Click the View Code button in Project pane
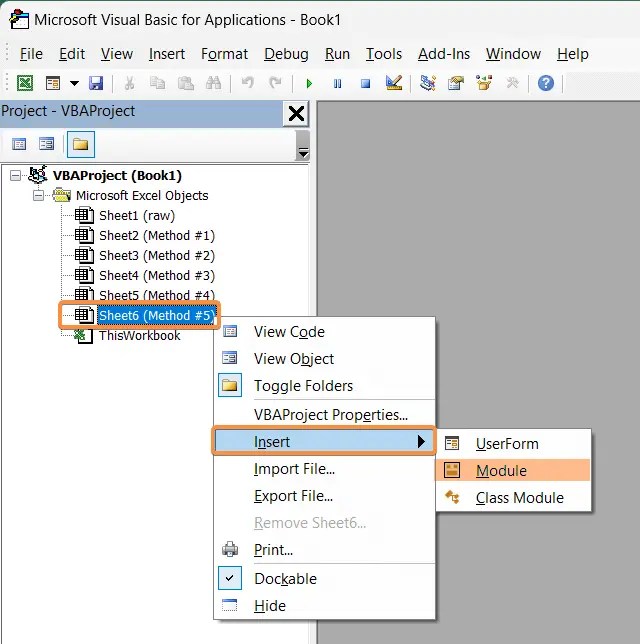This screenshot has height=644, width=640. 19,144
